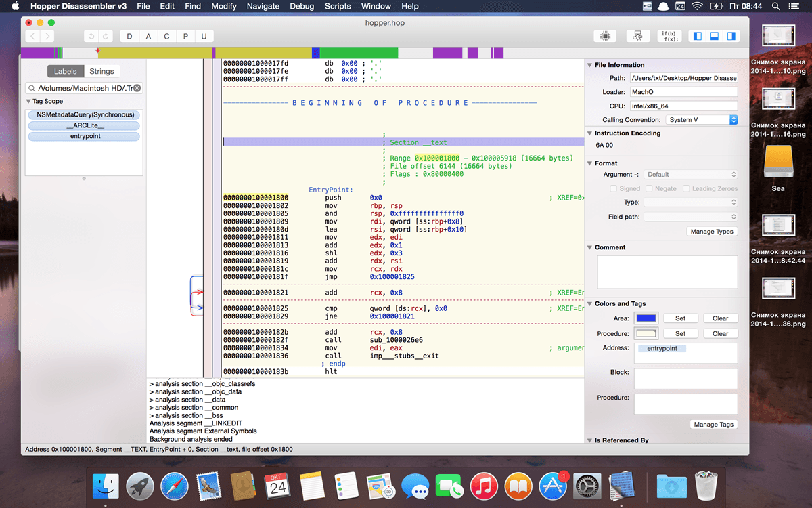Open the Argument format dropdown

690,174
